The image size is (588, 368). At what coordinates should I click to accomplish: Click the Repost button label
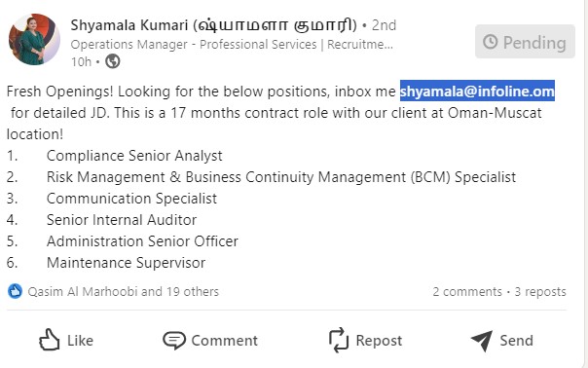379,341
